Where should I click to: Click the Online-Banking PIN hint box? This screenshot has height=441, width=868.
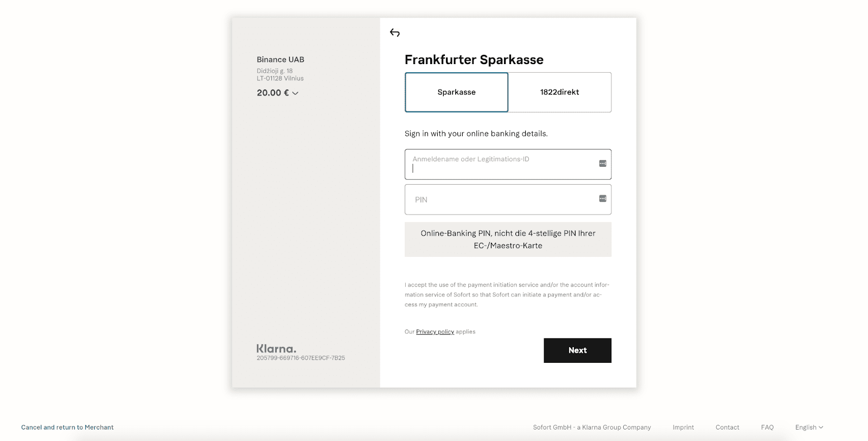pyautogui.click(x=508, y=240)
